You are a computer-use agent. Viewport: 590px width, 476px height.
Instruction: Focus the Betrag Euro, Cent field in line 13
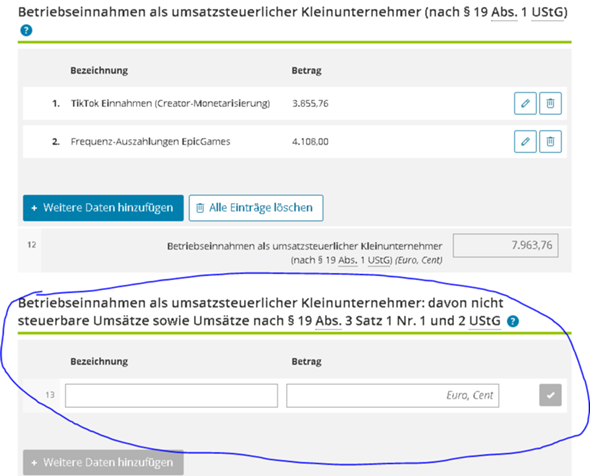[x=392, y=395]
